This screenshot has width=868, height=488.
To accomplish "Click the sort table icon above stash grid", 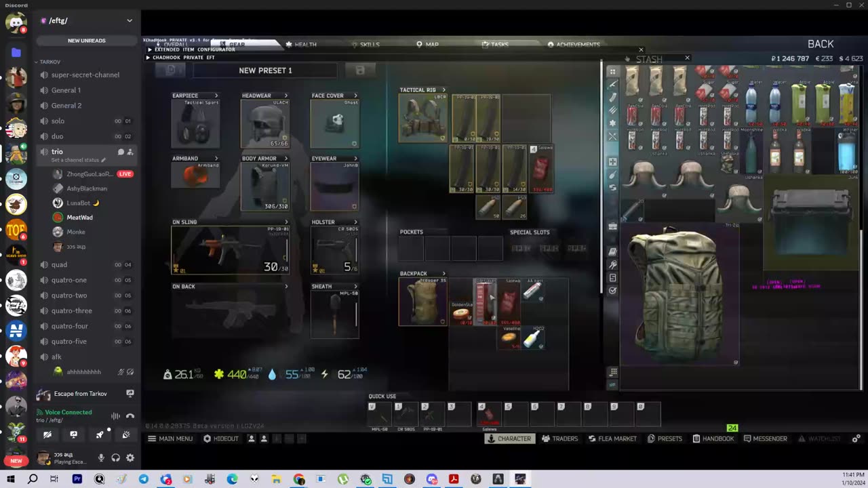I will (613, 372).
